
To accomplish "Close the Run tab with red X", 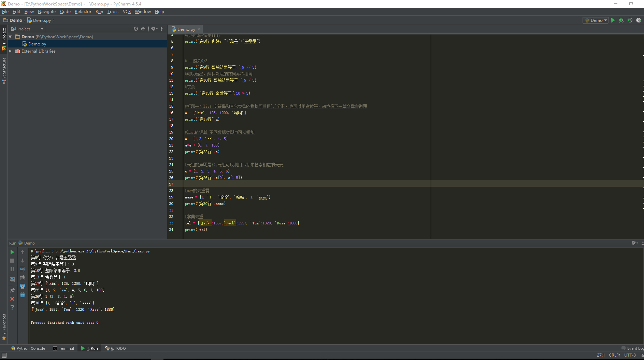I will (12, 299).
